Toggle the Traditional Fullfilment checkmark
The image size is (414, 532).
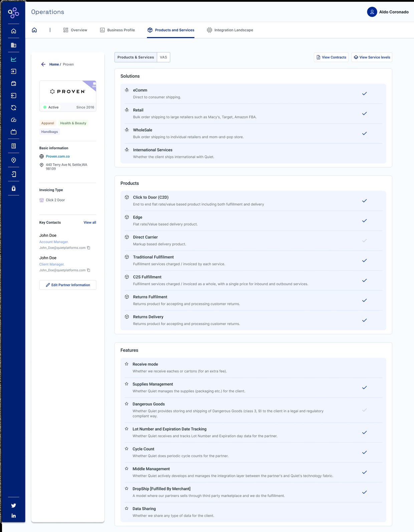(365, 260)
